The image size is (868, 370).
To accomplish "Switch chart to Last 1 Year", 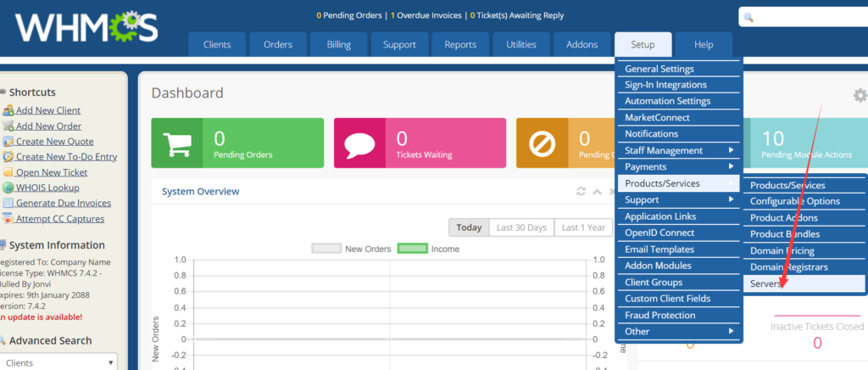I will click(x=583, y=227).
